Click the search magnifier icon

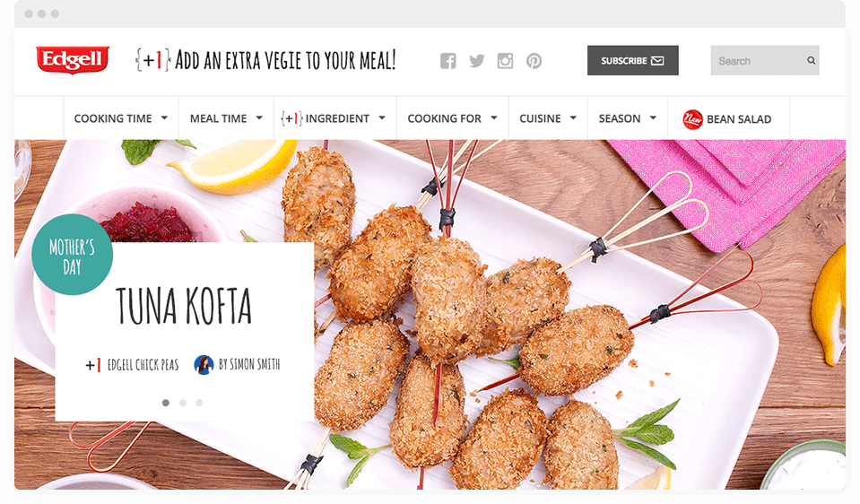811,60
